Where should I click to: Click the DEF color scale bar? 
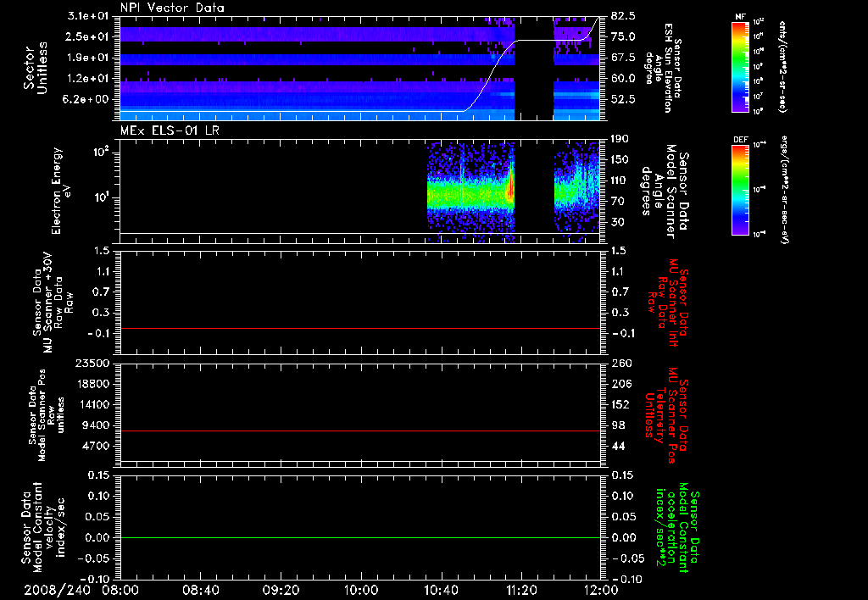(x=738, y=188)
